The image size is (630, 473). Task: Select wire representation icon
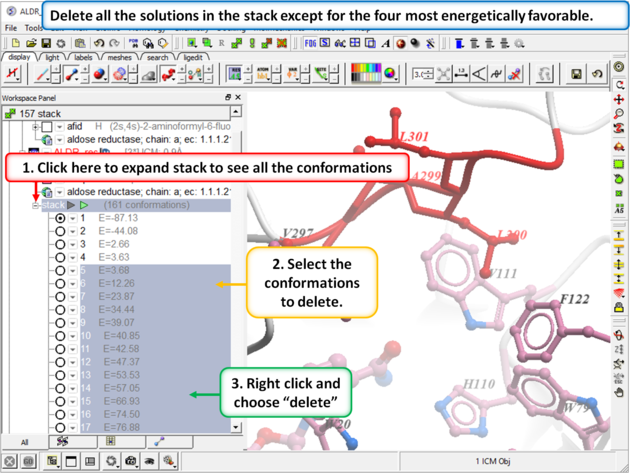(x=42, y=74)
